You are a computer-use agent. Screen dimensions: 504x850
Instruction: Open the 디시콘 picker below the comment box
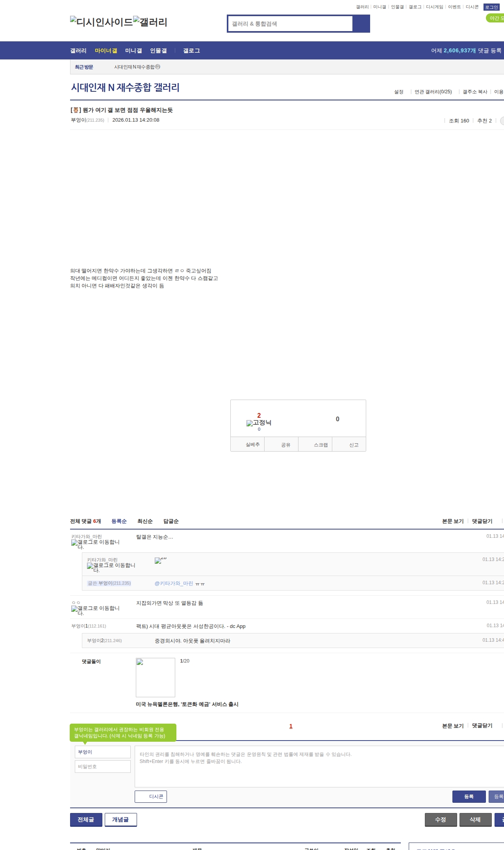pos(151,796)
